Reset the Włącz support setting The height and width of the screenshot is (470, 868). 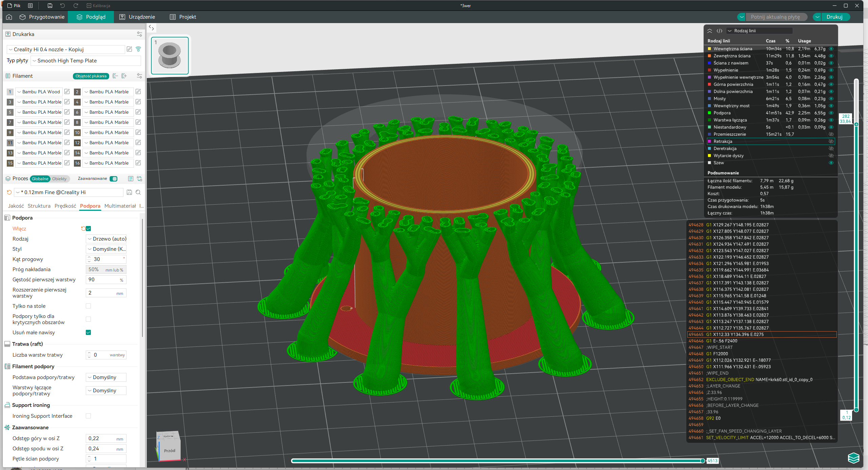(x=83, y=229)
